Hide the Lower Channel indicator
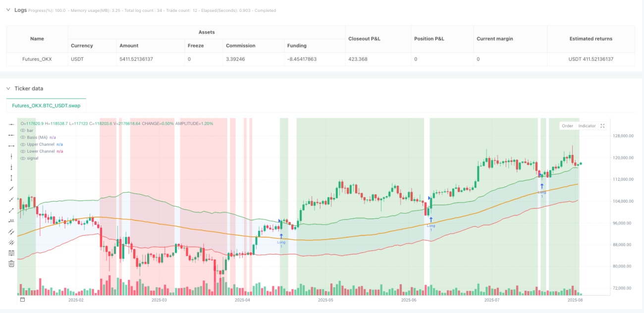The image size is (644, 313). click(x=23, y=151)
